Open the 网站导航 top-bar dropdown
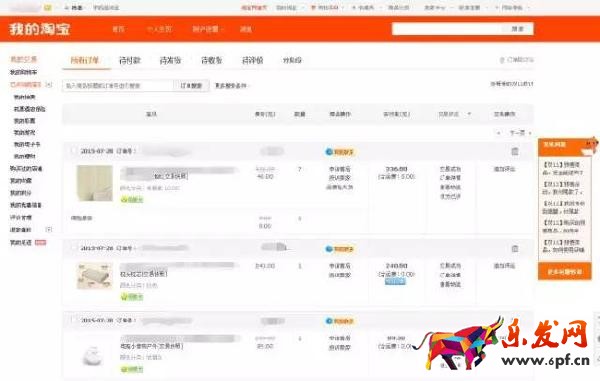The width and height of the screenshot is (600, 381). [x=512, y=7]
